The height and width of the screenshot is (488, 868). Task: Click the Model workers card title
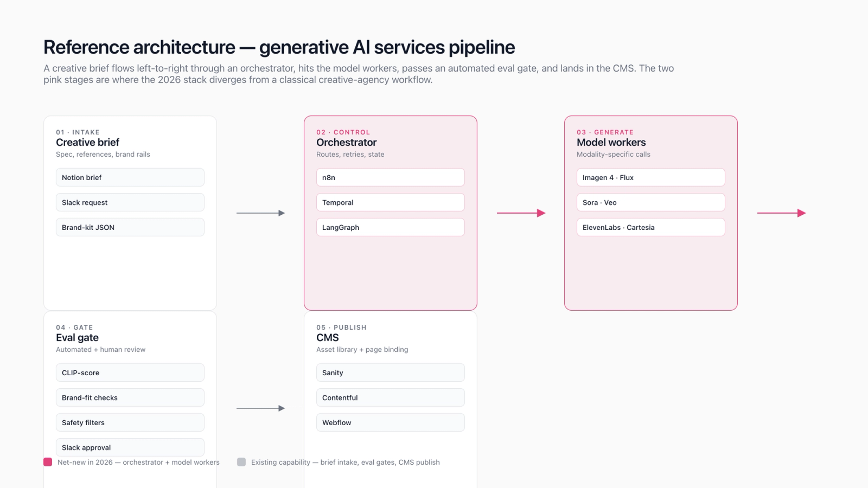coord(611,143)
